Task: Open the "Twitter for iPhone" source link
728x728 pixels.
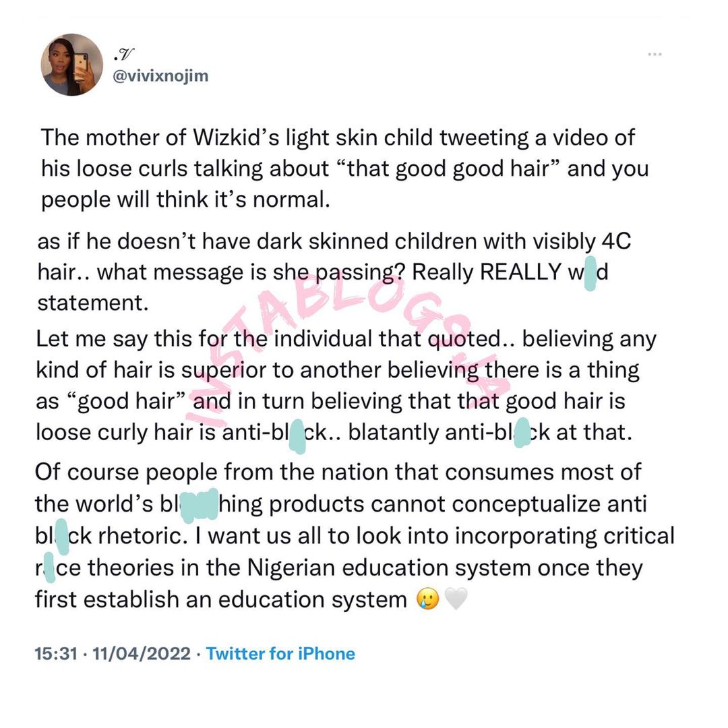Action: coord(280,653)
